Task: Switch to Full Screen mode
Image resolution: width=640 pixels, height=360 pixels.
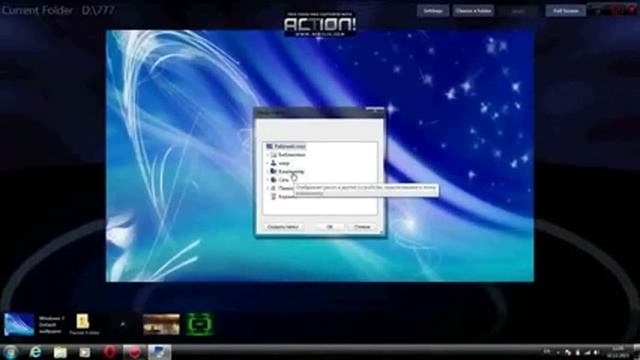Action: click(x=566, y=11)
